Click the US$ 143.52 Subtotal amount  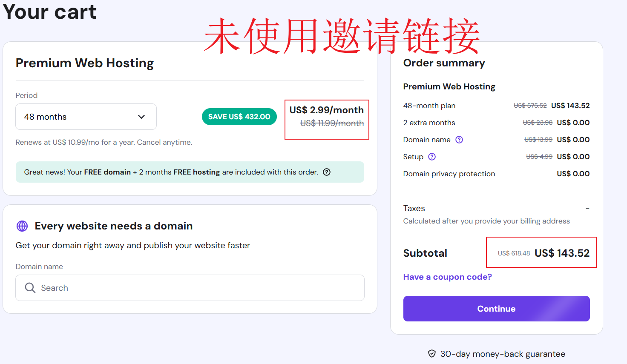(x=562, y=253)
